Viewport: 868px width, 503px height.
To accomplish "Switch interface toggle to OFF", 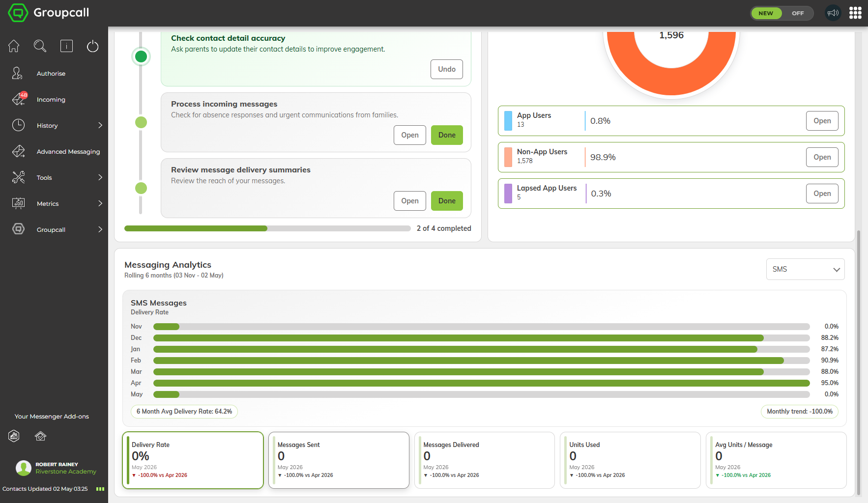I will pyautogui.click(x=798, y=13).
